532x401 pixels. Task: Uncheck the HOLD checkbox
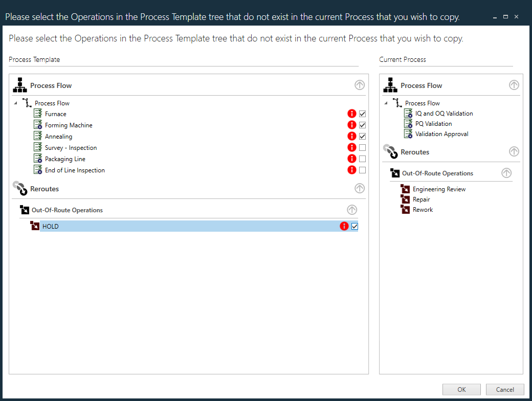point(354,226)
